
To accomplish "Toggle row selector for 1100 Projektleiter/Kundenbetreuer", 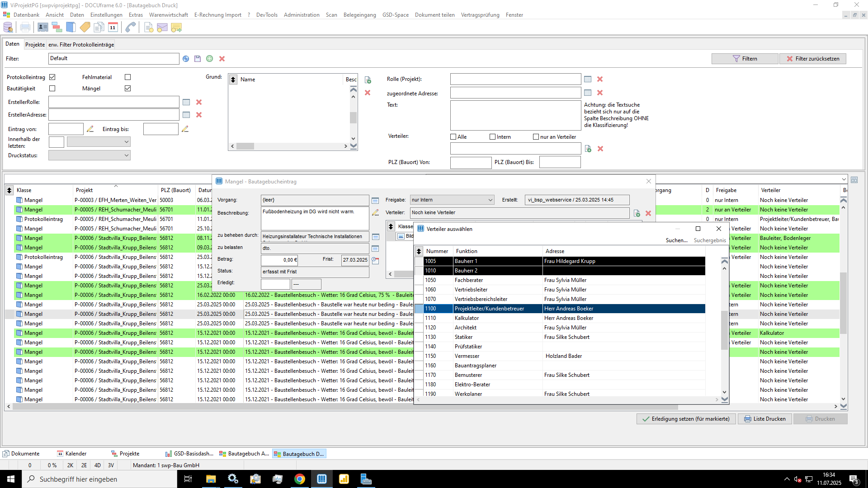I will 419,309.
